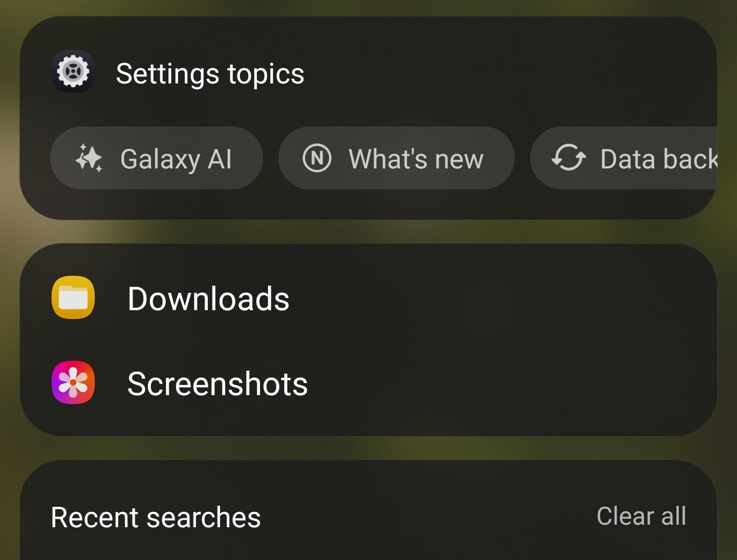This screenshot has height=560, width=737.
Task: Select the What's new topic chip
Action: click(396, 158)
